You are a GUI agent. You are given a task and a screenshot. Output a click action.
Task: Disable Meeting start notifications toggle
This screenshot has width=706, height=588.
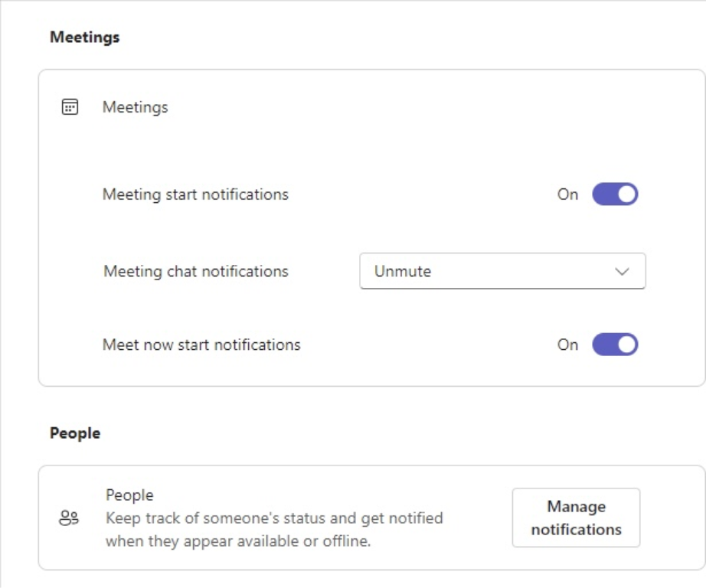(615, 194)
